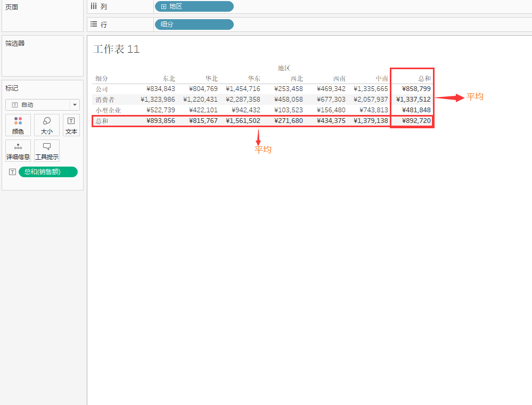Screen dimensions: 532x405
Task: Click cell value ¥2,287,358
Action: tap(243, 100)
